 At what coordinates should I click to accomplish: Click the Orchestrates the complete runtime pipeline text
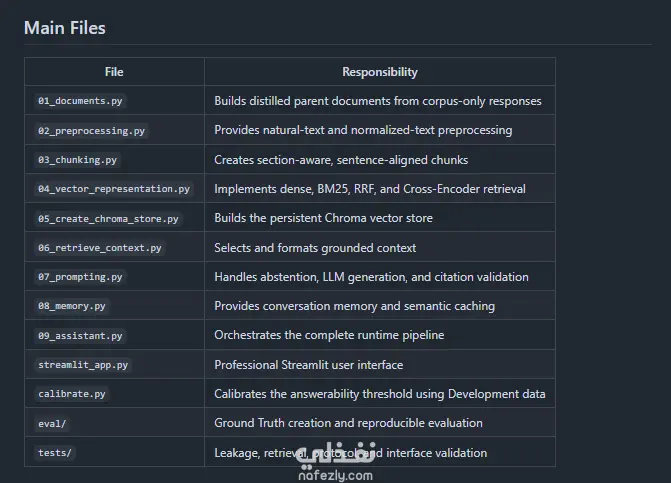click(x=329, y=335)
